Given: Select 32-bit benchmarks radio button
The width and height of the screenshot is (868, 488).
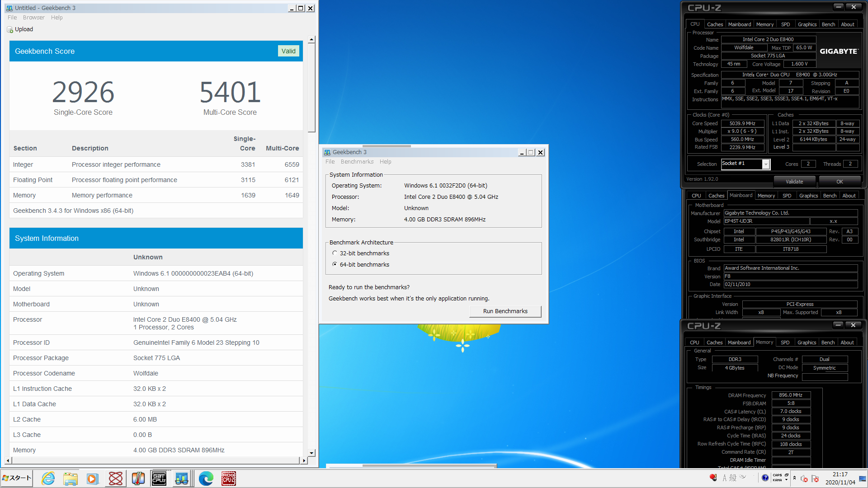Looking at the screenshot, I should (335, 253).
